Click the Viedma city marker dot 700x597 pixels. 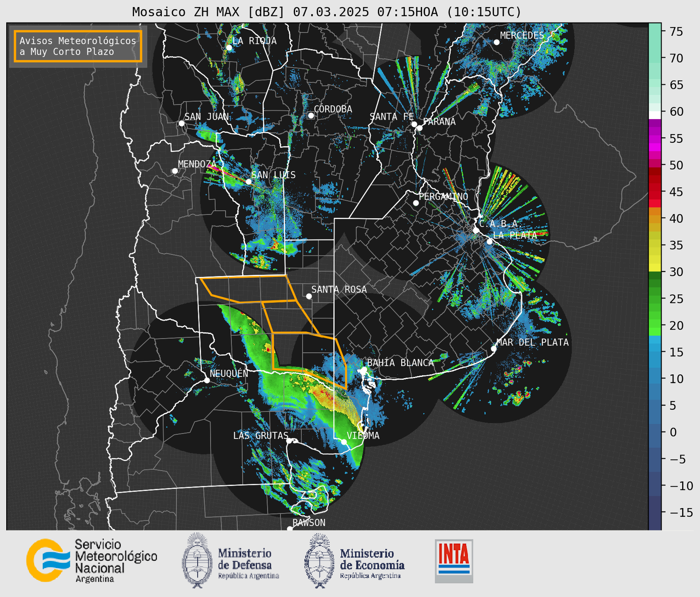point(344,442)
